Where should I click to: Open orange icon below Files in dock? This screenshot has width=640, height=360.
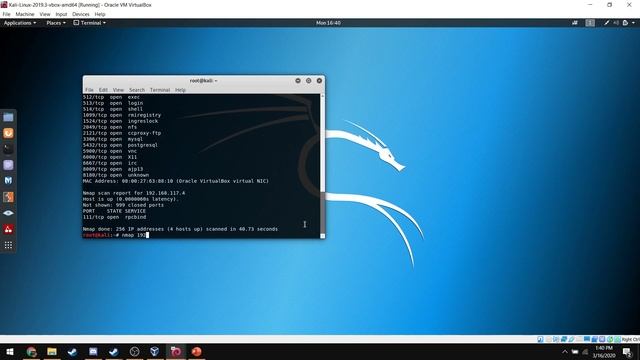pyautogui.click(x=8, y=133)
